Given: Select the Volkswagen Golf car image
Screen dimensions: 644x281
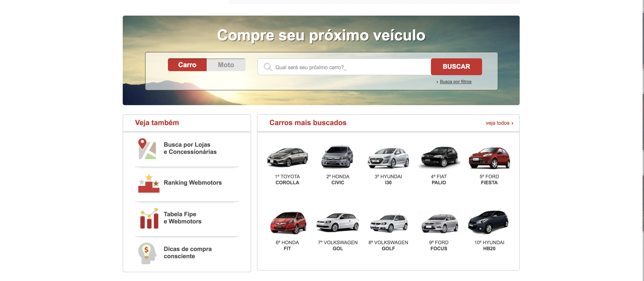Looking at the screenshot, I should [389, 223].
